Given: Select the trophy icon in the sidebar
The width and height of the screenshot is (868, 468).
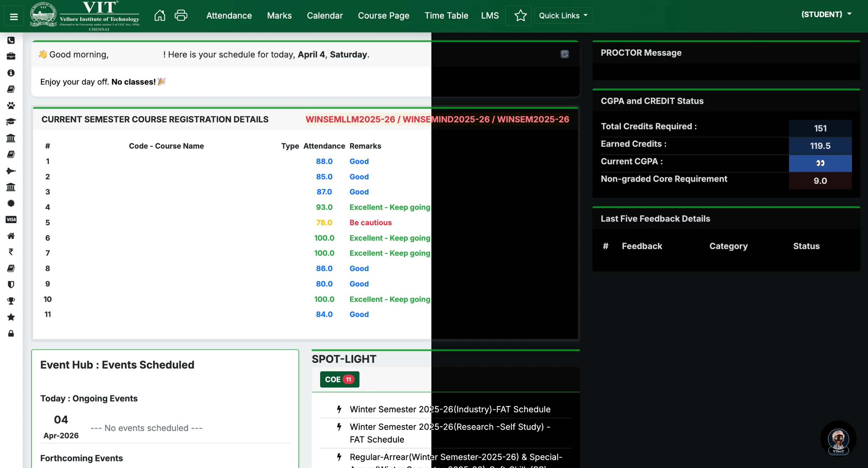Looking at the screenshot, I should (x=11, y=301).
